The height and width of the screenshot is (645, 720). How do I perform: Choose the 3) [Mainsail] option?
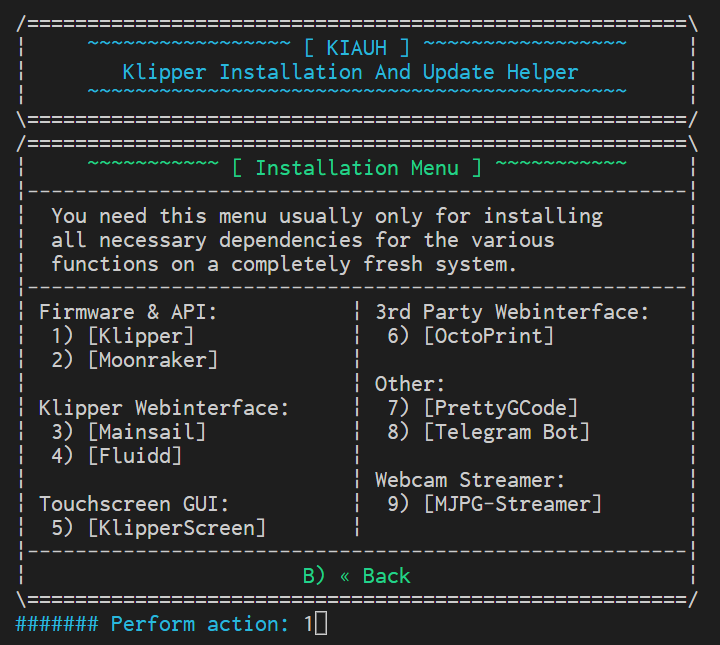coord(129,432)
